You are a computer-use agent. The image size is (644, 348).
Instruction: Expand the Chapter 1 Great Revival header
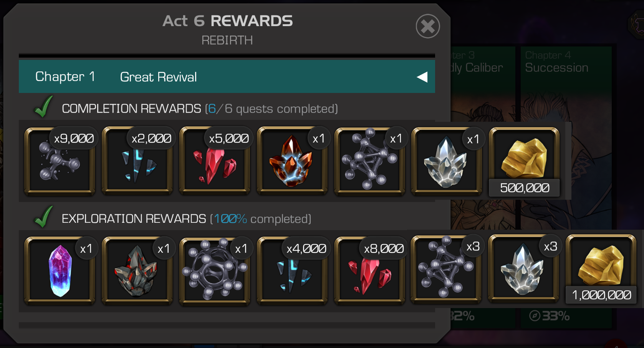click(x=227, y=76)
